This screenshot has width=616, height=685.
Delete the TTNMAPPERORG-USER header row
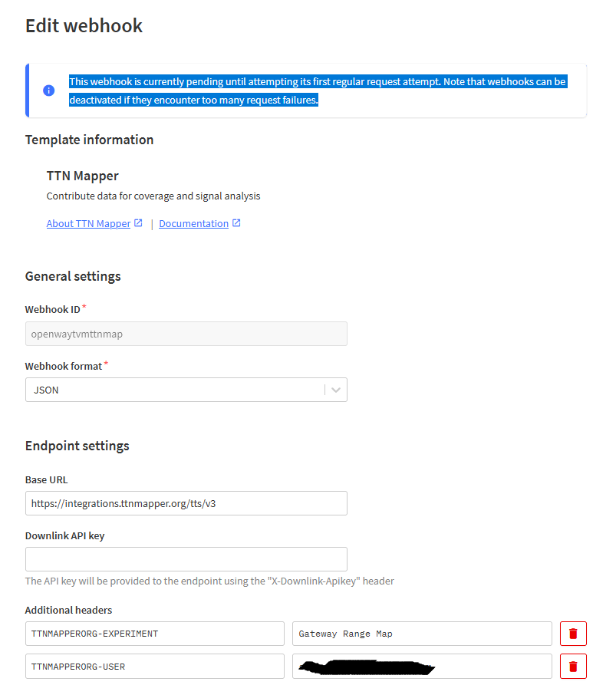pos(573,667)
